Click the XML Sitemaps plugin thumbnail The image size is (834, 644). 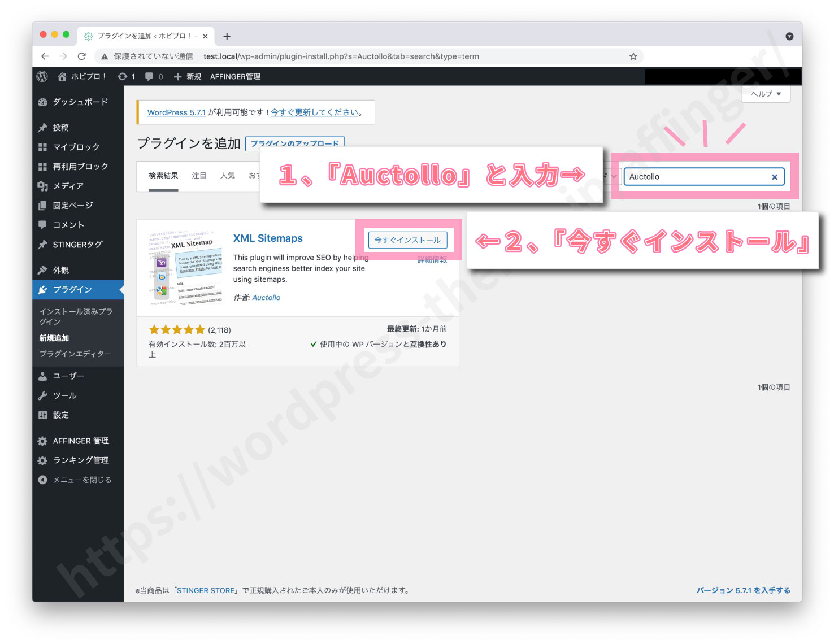pyautogui.click(x=185, y=269)
